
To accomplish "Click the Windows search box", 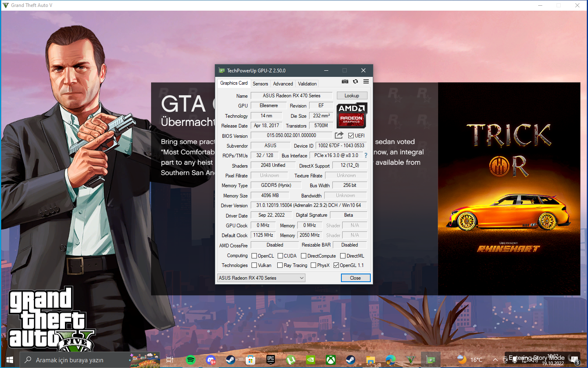I will click(89, 360).
